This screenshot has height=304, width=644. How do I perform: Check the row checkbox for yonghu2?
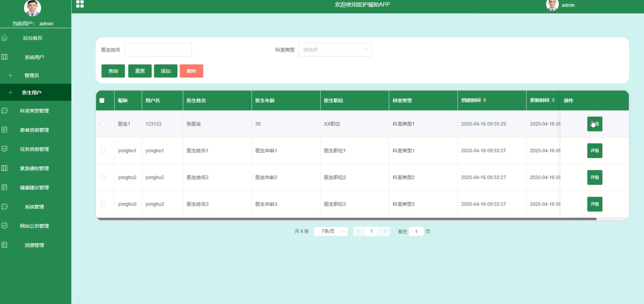click(x=103, y=177)
